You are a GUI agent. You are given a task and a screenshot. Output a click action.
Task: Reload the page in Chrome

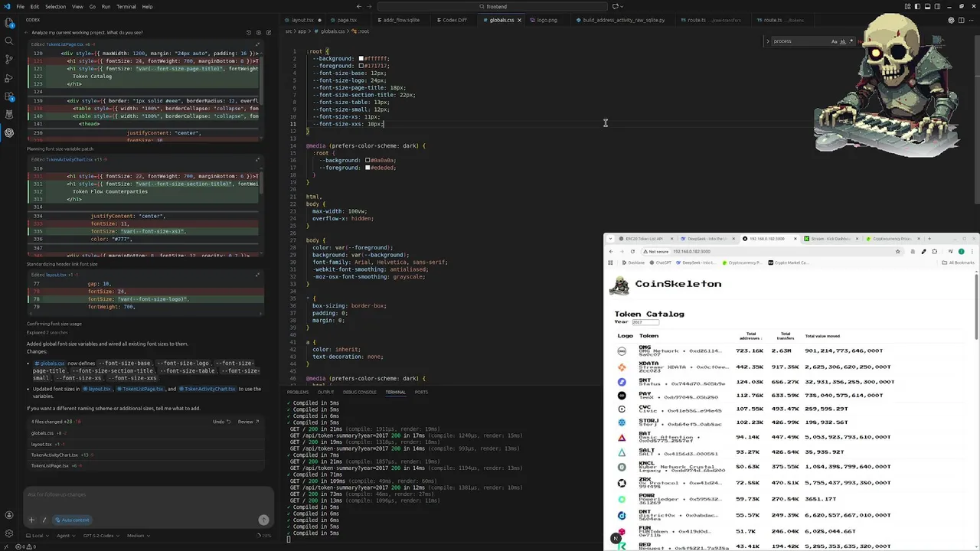[x=634, y=251]
